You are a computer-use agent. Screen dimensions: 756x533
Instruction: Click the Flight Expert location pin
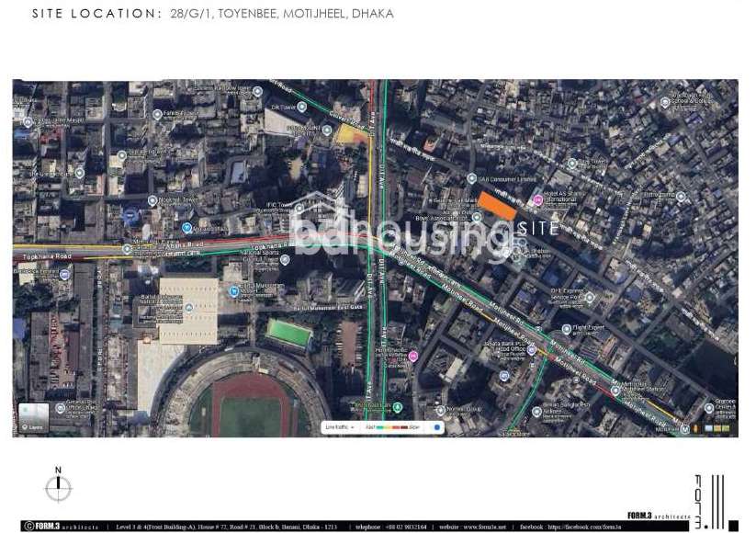tap(567, 329)
